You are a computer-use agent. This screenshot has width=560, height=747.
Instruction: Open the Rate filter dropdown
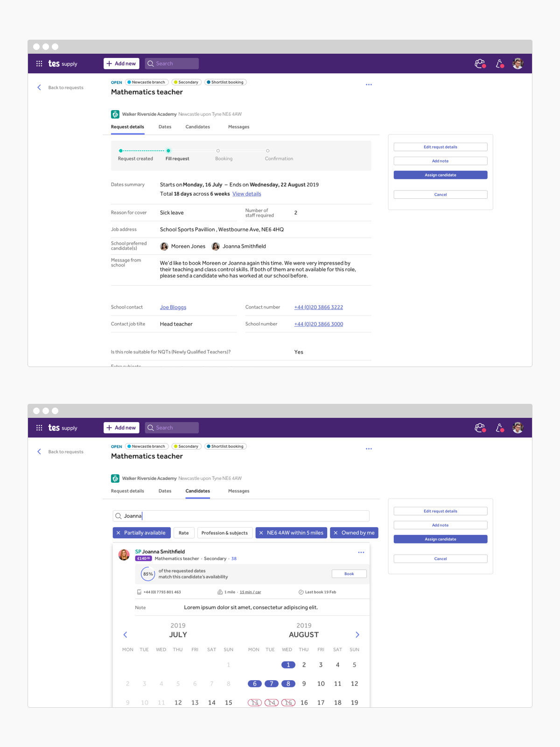(x=184, y=533)
